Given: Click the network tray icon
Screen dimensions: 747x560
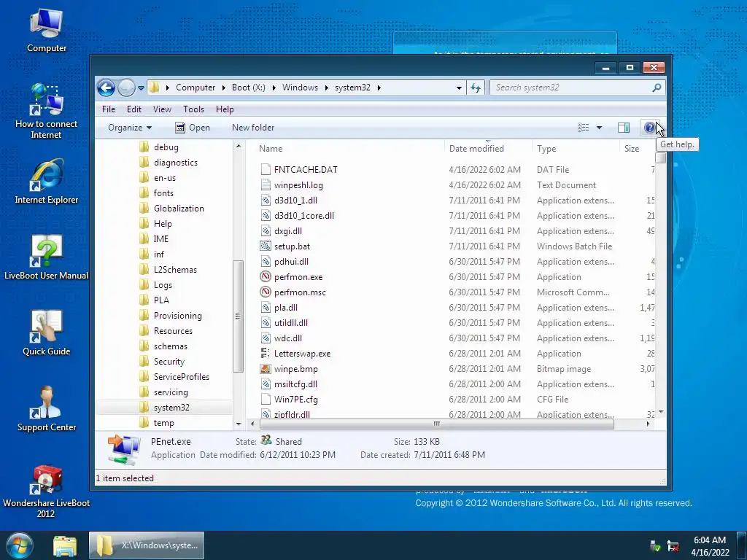Looking at the screenshot, I should [672, 545].
